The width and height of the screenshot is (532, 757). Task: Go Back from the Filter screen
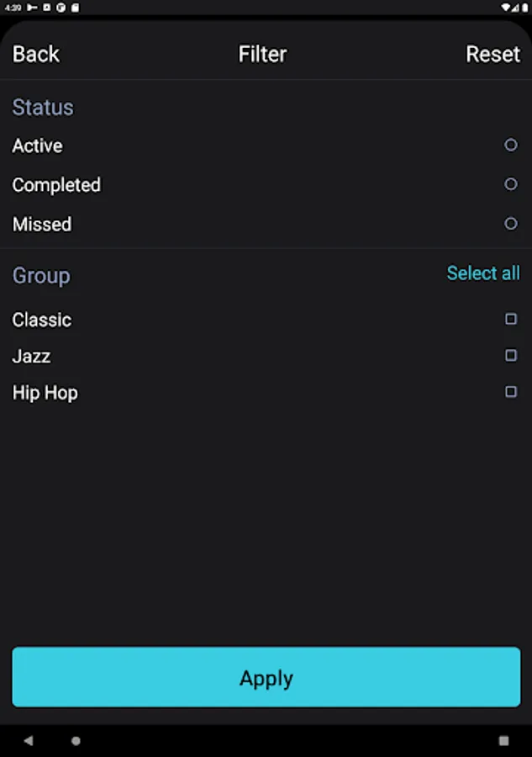[x=36, y=54]
